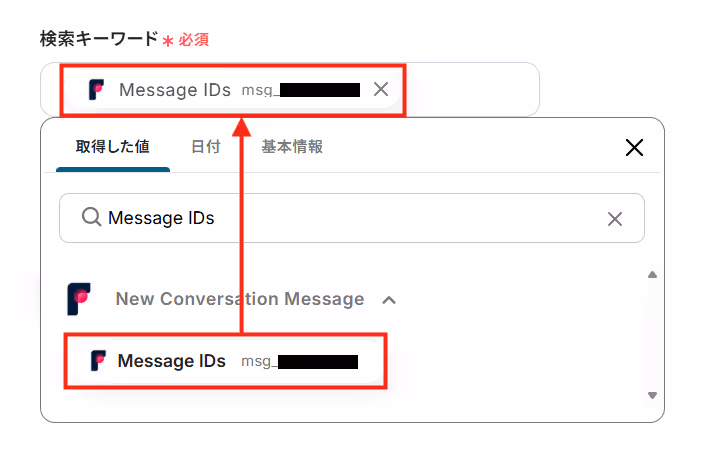The image size is (704, 453).
Task: Click the Message IDs chip label in the keyword field
Action: (x=175, y=90)
